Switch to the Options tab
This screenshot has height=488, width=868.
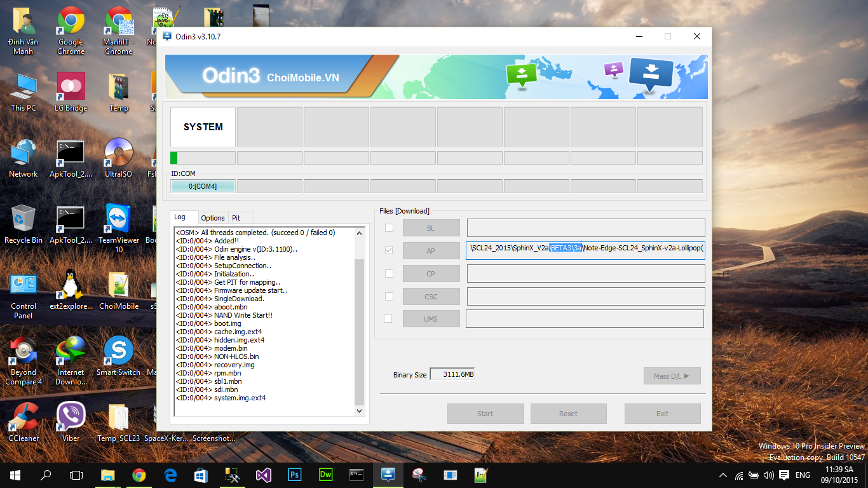point(213,217)
